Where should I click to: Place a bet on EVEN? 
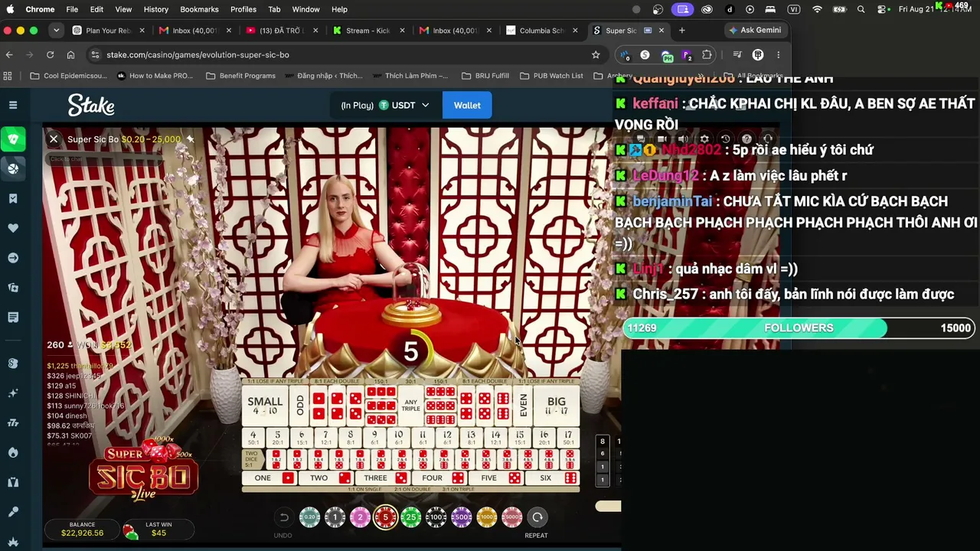point(523,406)
